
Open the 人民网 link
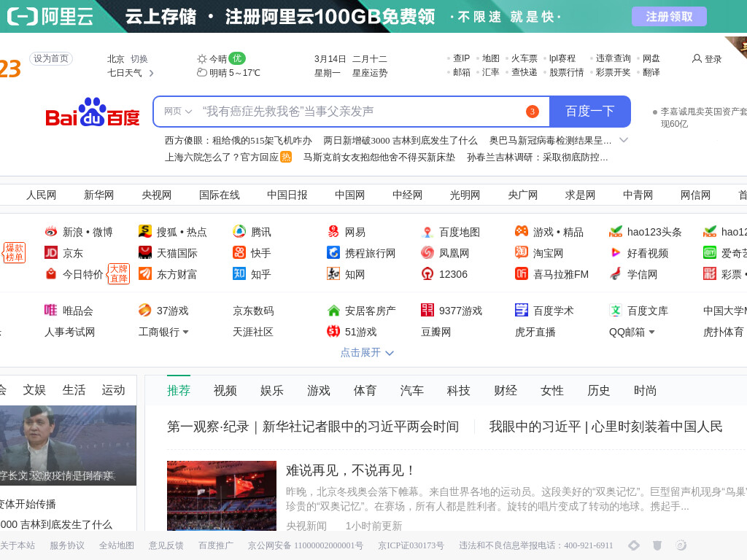[x=41, y=195]
